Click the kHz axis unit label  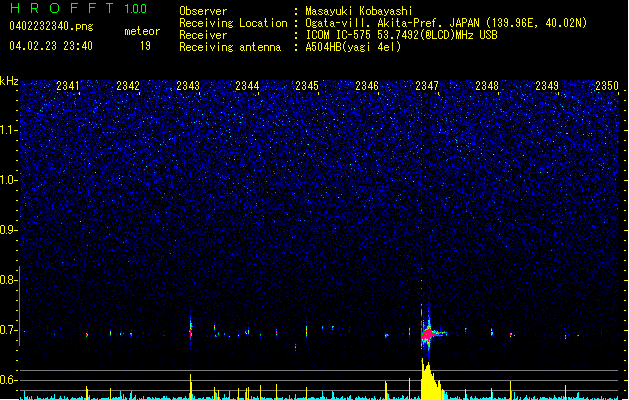9,81
